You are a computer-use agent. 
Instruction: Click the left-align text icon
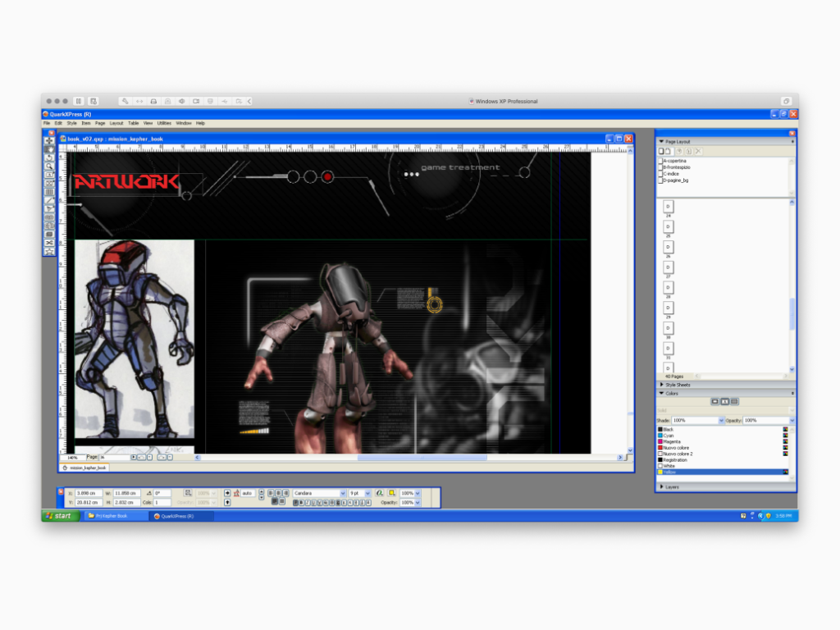271,493
